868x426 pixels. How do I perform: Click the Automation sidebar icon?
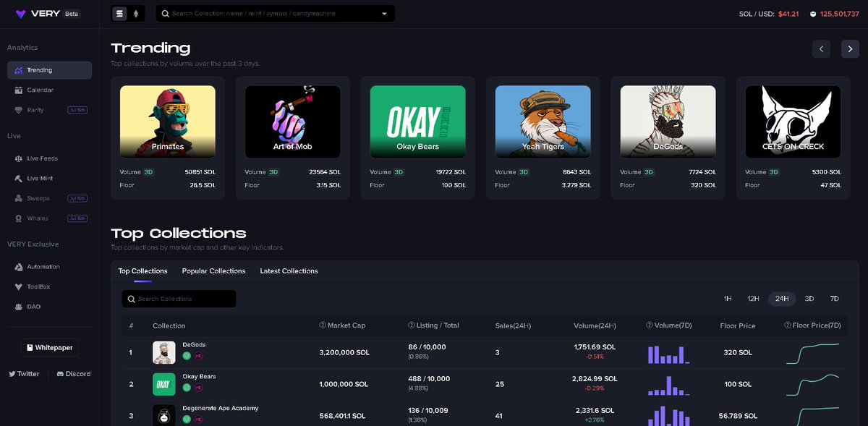pyautogui.click(x=20, y=267)
